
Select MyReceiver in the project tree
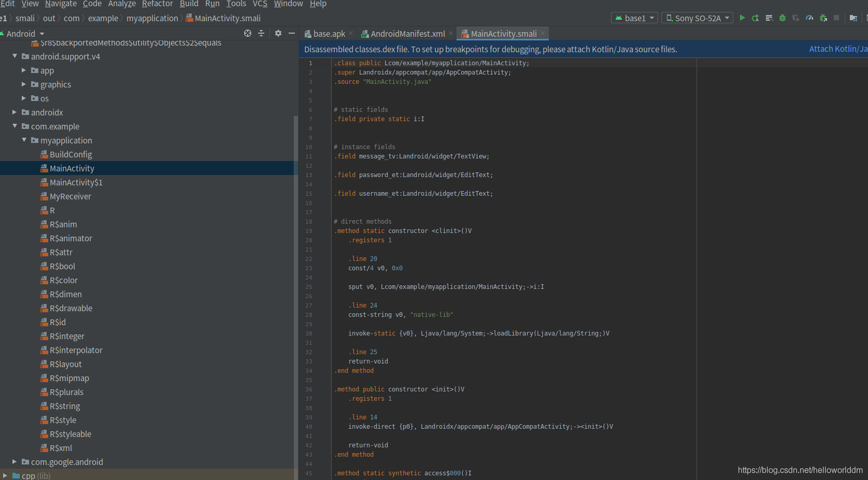pos(70,197)
